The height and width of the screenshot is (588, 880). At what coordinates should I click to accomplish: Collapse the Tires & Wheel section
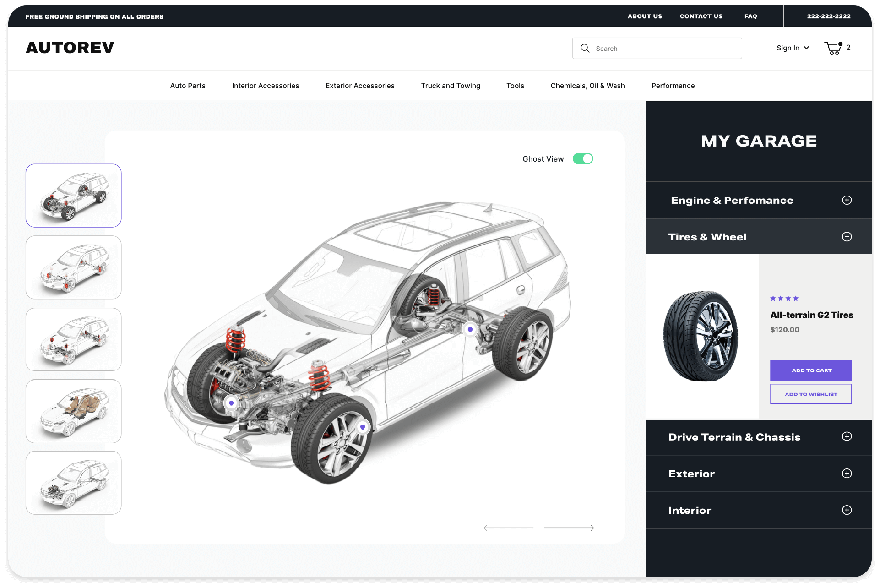pyautogui.click(x=847, y=237)
